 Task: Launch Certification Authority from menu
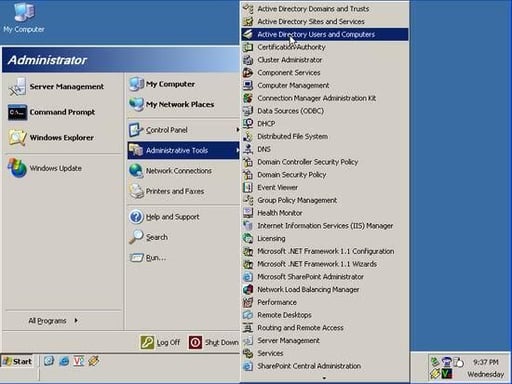point(324,47)
